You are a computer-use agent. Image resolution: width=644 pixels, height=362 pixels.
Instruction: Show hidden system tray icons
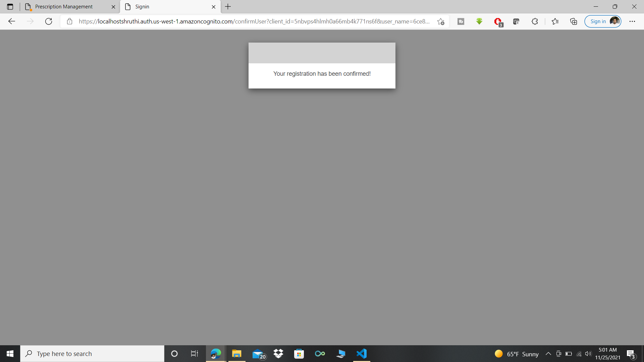click(x=548, y=354)
